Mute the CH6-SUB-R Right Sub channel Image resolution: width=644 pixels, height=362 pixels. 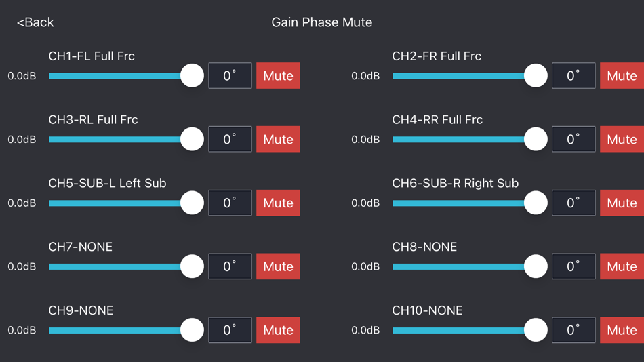coord(622,203)
